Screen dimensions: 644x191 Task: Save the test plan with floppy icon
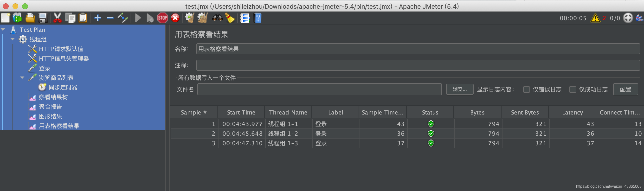click(43, 18)
